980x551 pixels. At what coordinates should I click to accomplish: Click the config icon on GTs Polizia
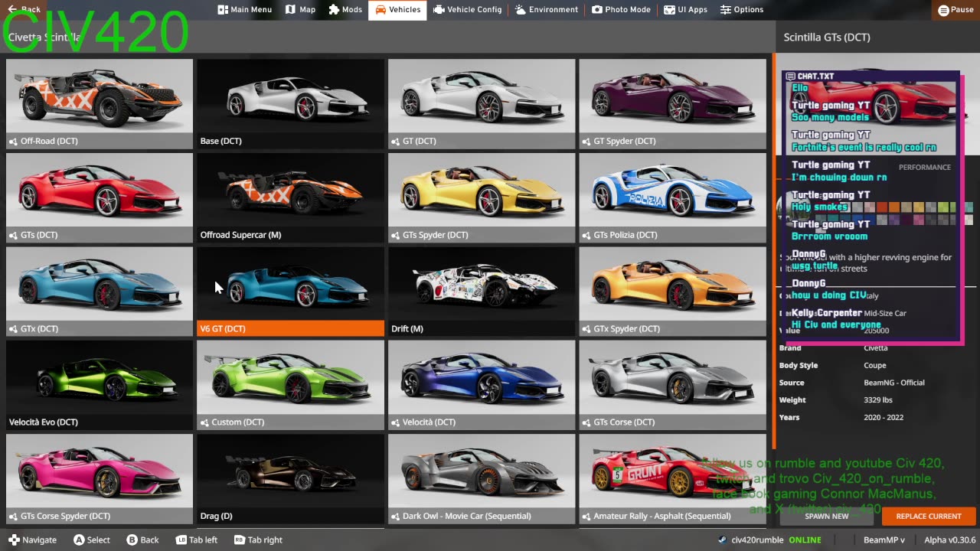[586, 235]
